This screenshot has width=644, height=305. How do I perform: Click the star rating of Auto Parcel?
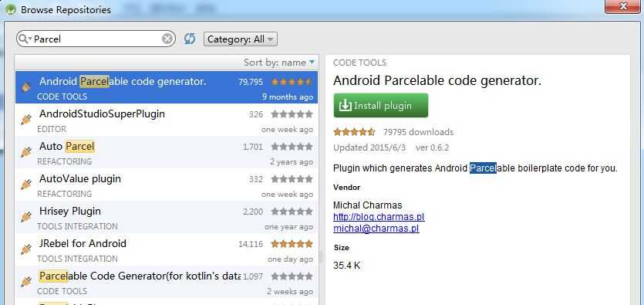(x=292, y=147)
